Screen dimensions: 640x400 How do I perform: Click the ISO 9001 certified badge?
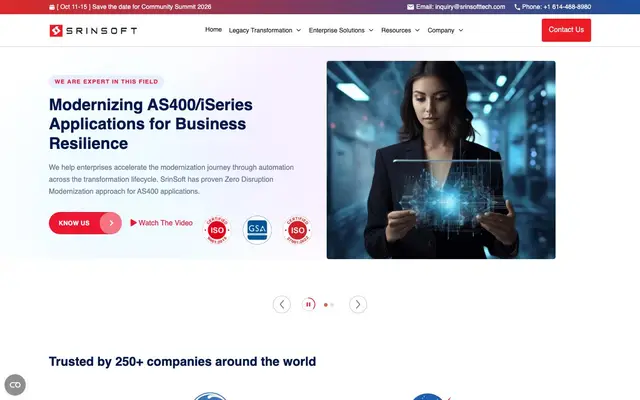click(217, 230)
